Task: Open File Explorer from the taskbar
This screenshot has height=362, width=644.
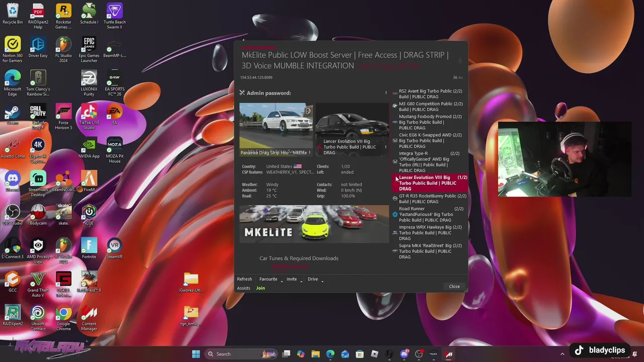Action: 315,354
